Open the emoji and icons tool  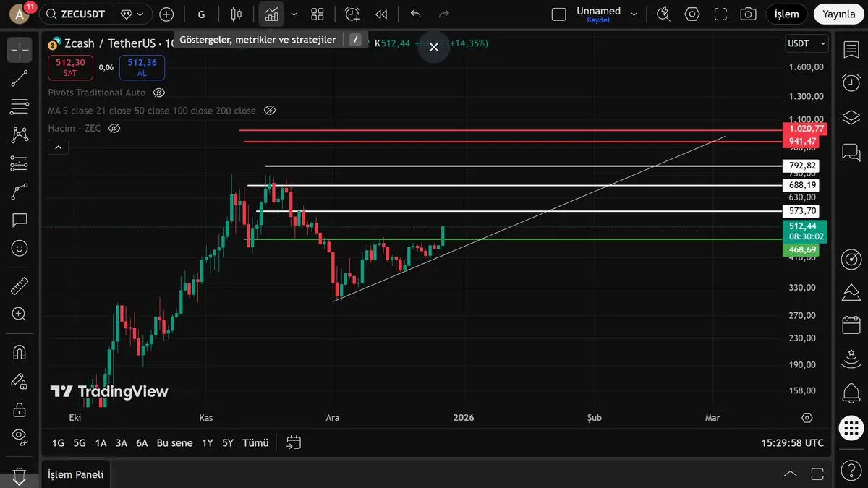tap(20, 248)
